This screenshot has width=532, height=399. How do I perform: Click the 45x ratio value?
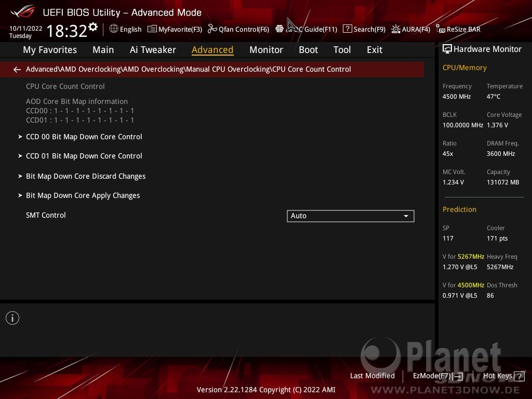point(448,154)
